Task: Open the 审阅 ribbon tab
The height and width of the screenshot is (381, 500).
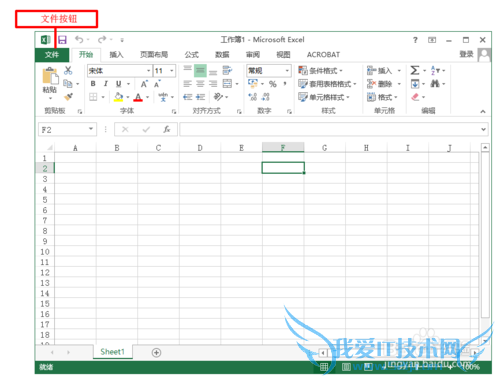Action: [x=253, y=55]
